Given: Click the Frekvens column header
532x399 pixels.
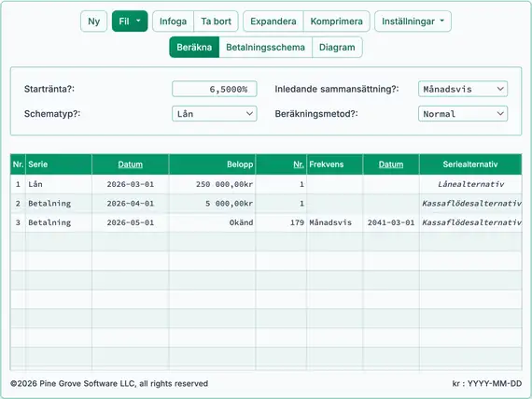Looking at the screenshot, I should point(334,164).
